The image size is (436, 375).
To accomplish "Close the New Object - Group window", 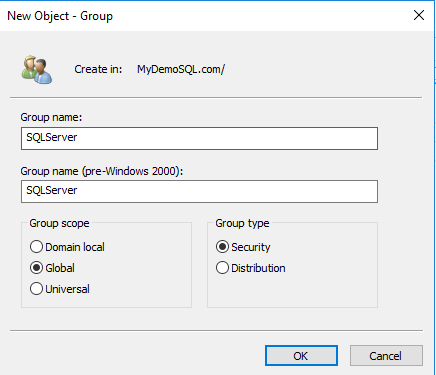I will [x=419, y=15].
